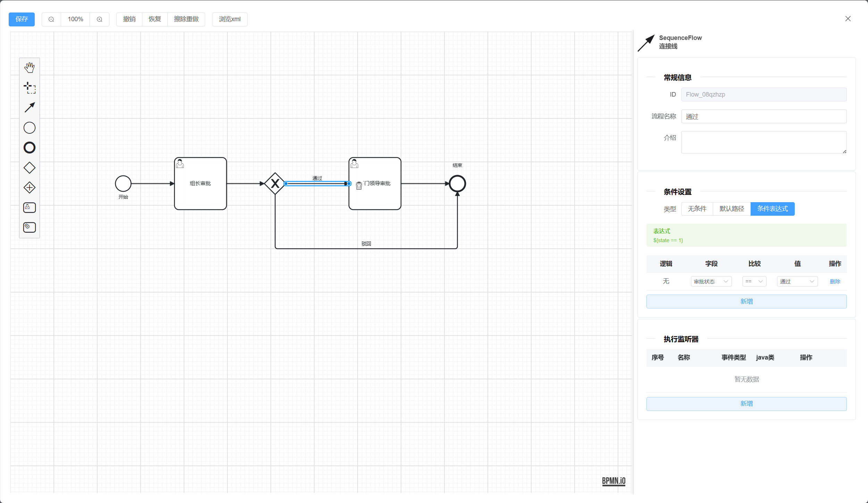The height and width of the screenshot is (503, 868).
Task: Create a start event circle
Action: pyautogui.click(x=30, y=128)
